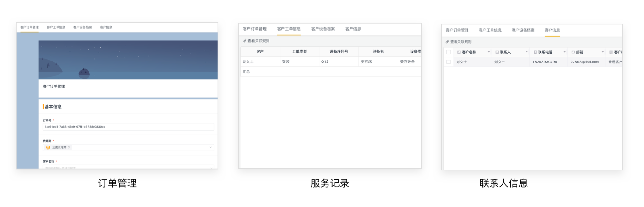
Task: Open the 客户名称 column dropdown arrow
Action: point(489,52)
